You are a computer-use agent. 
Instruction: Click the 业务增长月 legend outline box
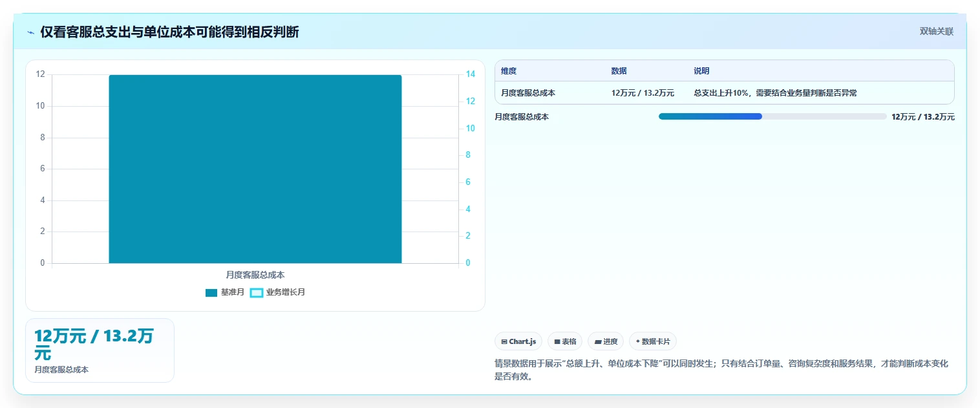click(256, 293)
